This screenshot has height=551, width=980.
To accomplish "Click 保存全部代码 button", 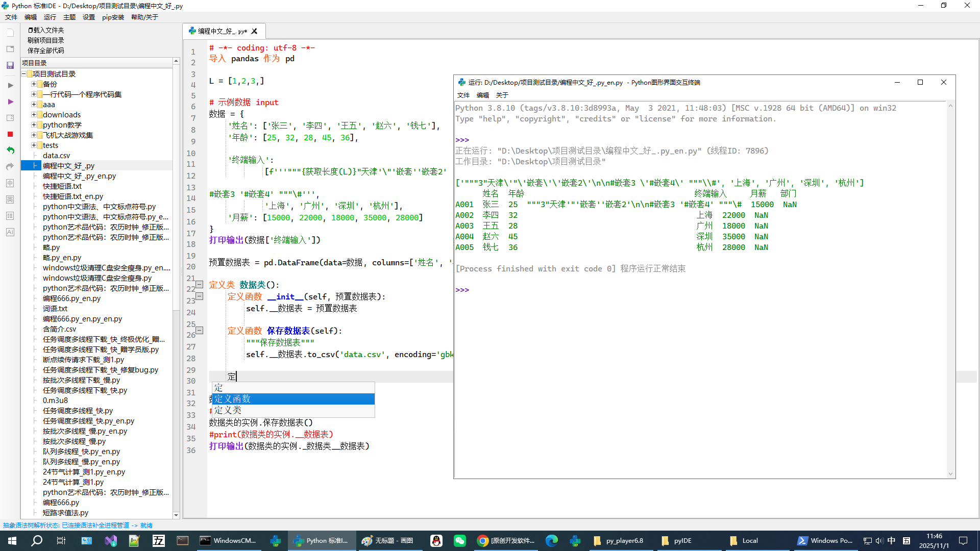I will click(46, 51).
